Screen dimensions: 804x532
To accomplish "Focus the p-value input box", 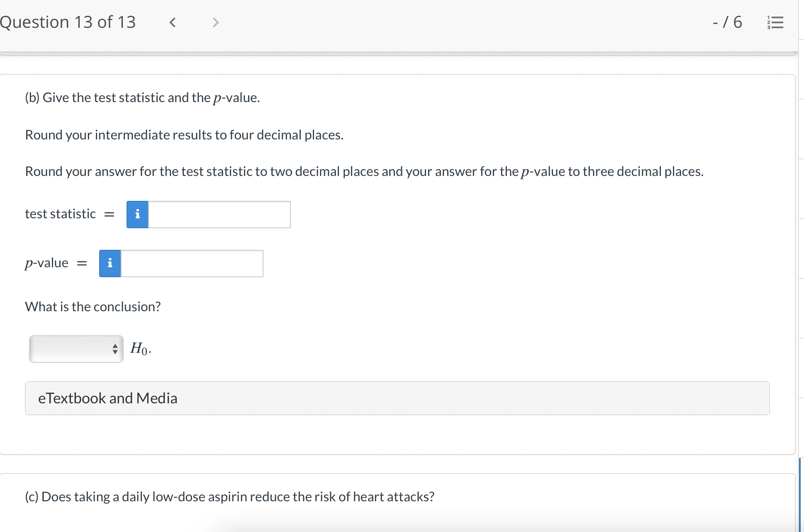I will (192, 264).
